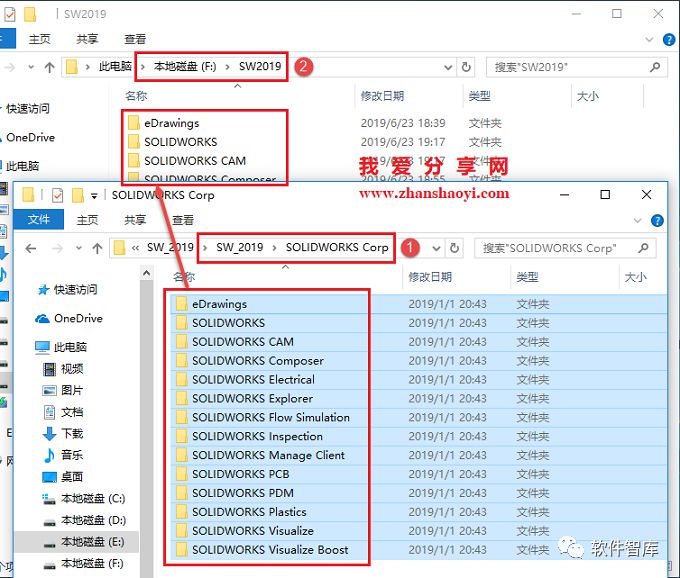The height and width of the screenshot is (578, 680).
Task: Refresh the SOLIDWORKS Corp folder view
Action: coord(454,248)
